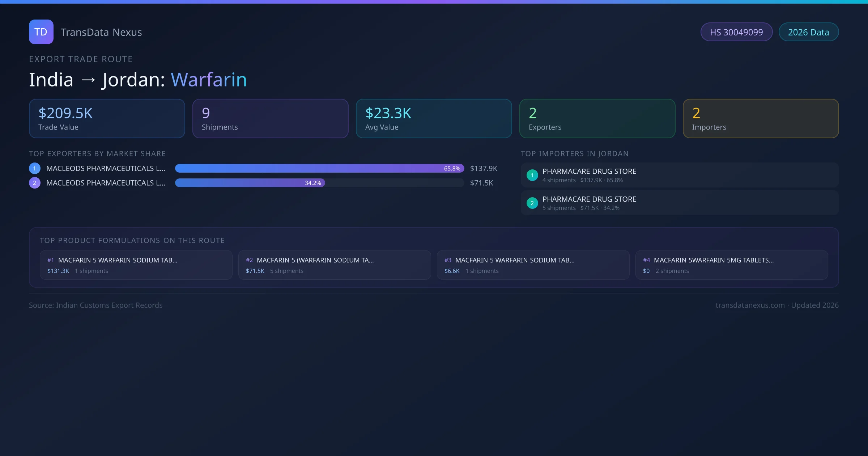Image resolution: width=868 pixels, height=456 pixels.
Task: Open #3 Macfarin formulation card $6.6K
Action: tap(533, 265)
